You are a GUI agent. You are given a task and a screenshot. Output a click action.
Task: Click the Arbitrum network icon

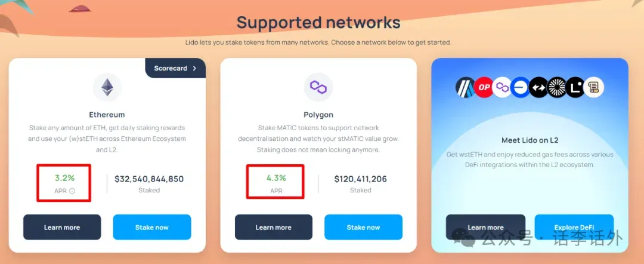coord(465,87)
